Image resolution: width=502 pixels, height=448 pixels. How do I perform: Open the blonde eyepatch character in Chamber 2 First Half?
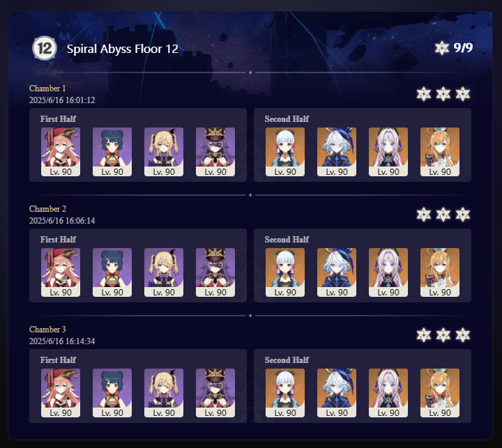tap(164, 272)
